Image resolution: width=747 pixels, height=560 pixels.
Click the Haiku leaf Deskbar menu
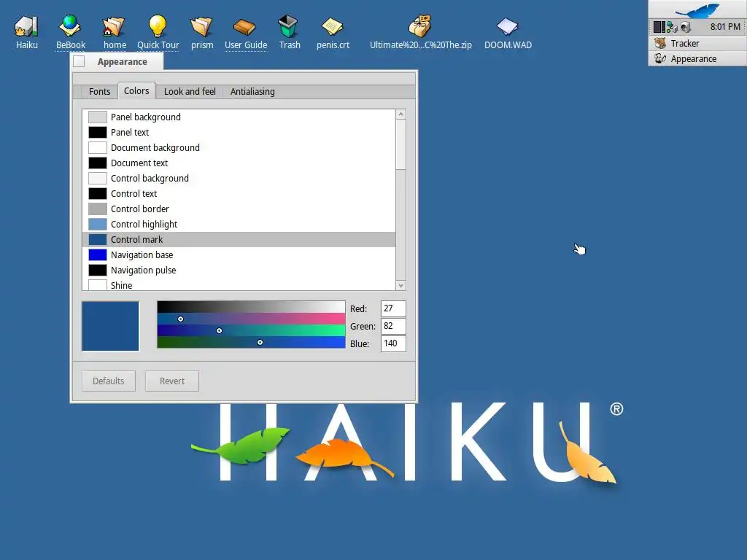tap(697, 9)
